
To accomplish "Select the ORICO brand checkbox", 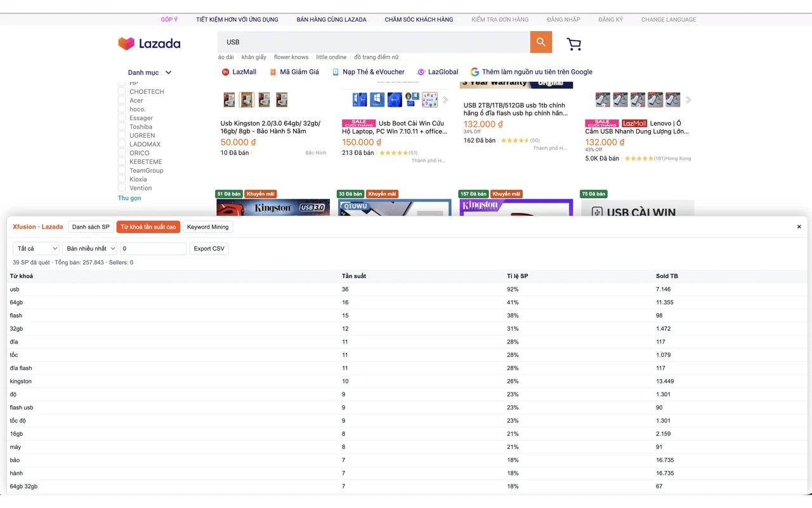I will [122, 153].
